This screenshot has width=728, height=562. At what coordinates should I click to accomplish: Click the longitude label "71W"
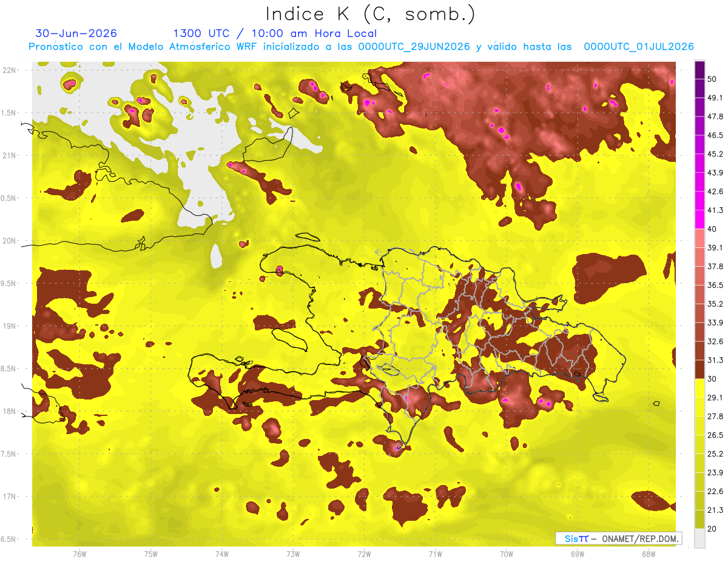[x=436, y=554]
